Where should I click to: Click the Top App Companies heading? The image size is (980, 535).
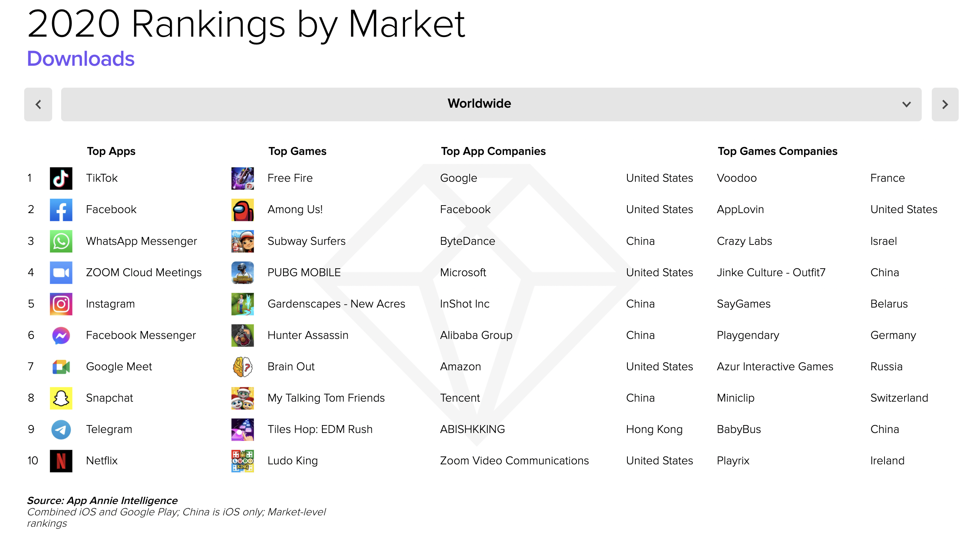[493, 151]
